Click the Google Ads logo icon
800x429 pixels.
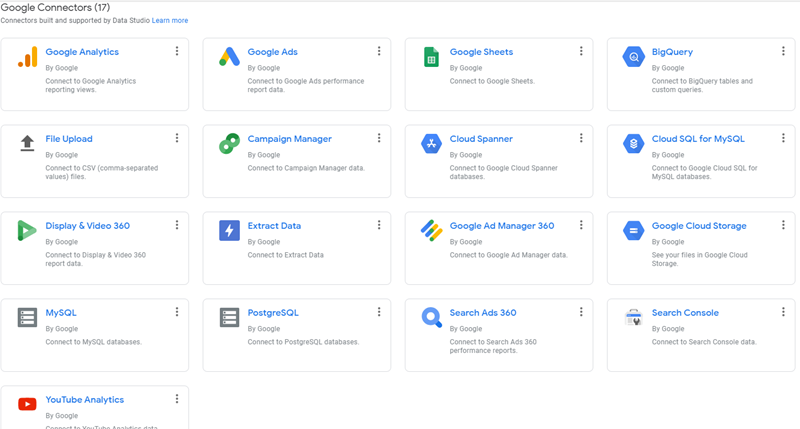[230, 57]
